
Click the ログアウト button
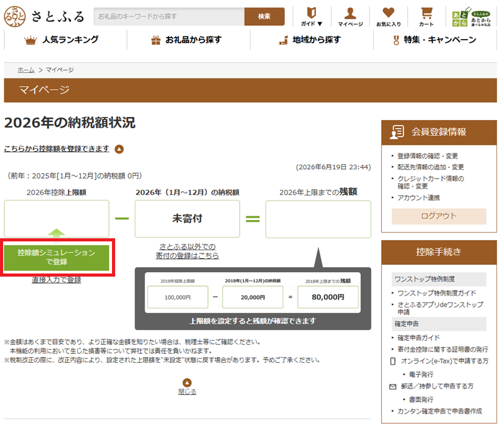[439, 216]
